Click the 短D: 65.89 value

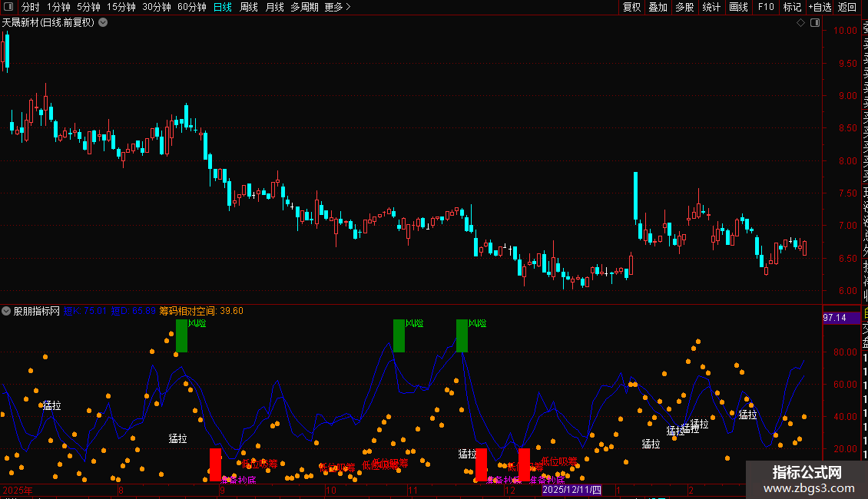point(134,311)
